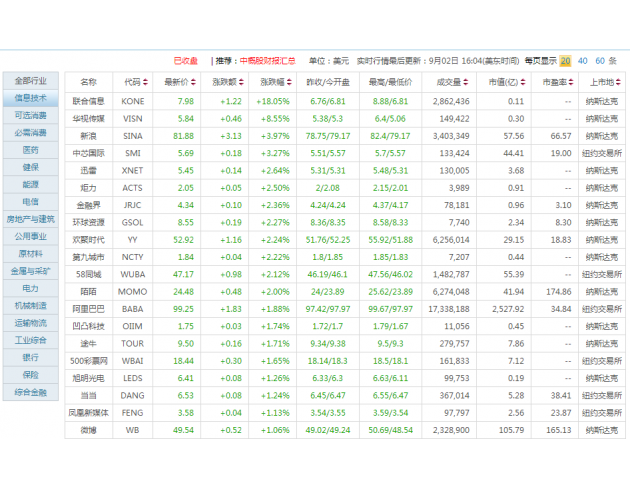Sort by 成交量 column arrow icon
Screen dimensions: 630x490
[465, 82]
